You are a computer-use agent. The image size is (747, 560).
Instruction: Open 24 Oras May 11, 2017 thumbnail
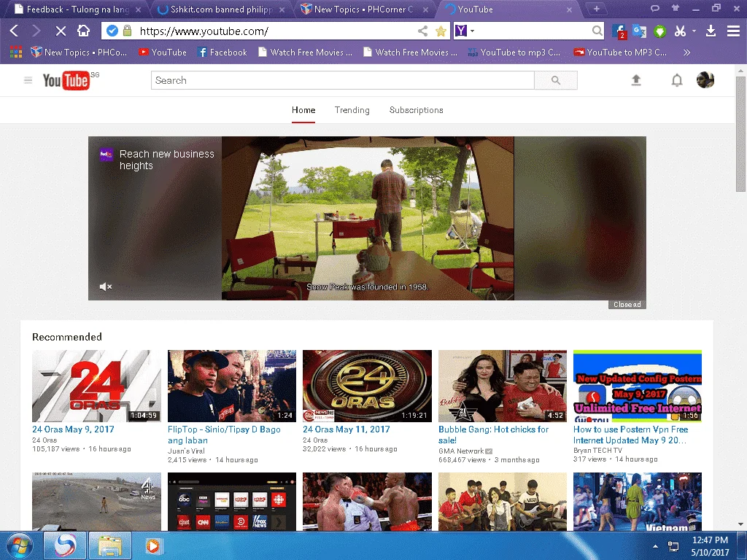point(367,386)
